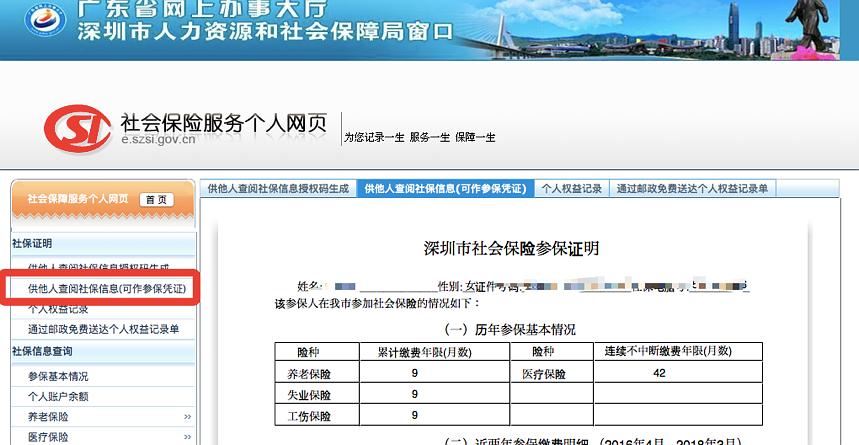Expand the 养老保险 sidebar arrow
The width and height of the screenshot is (859, 445).
187,417
